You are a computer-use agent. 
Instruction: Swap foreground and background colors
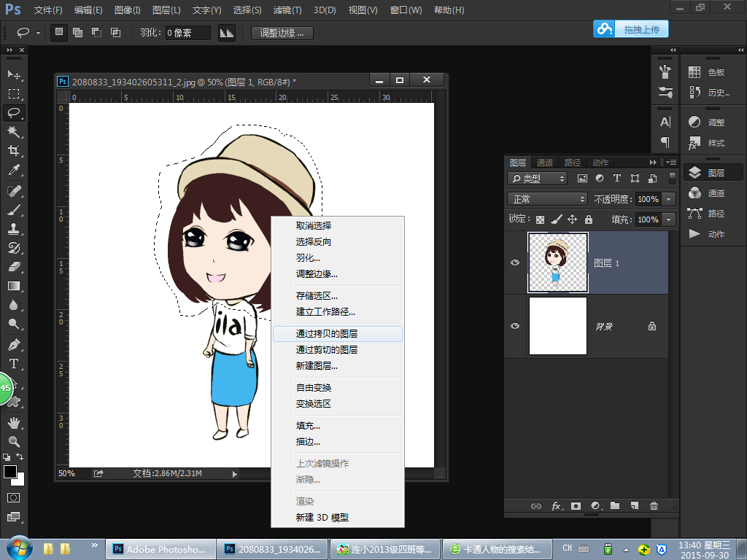20,456
